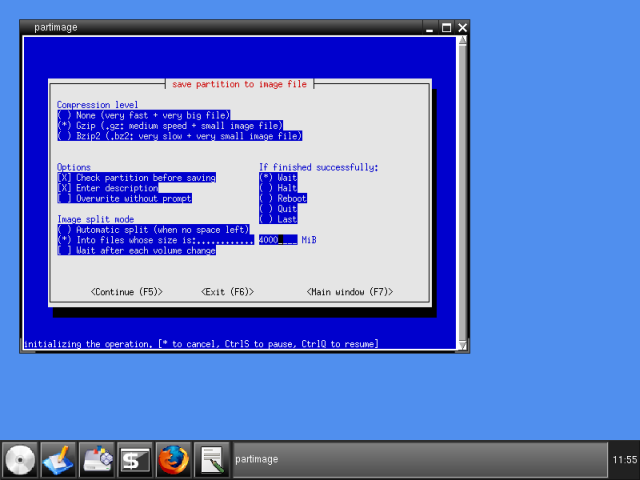
Task: Choose Reboot when finished successfully
Action: tap(266, 198)
